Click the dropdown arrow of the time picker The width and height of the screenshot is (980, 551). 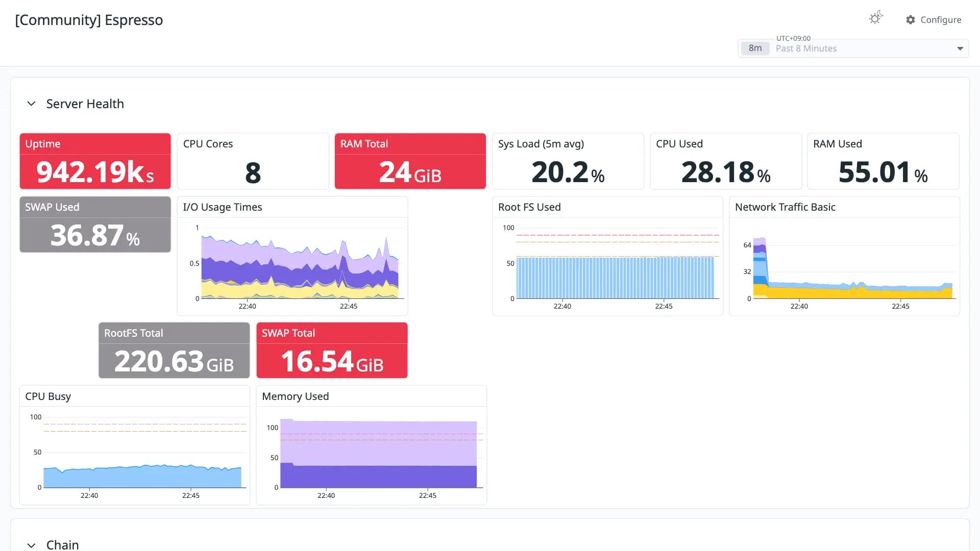click(x=960, y=48)
